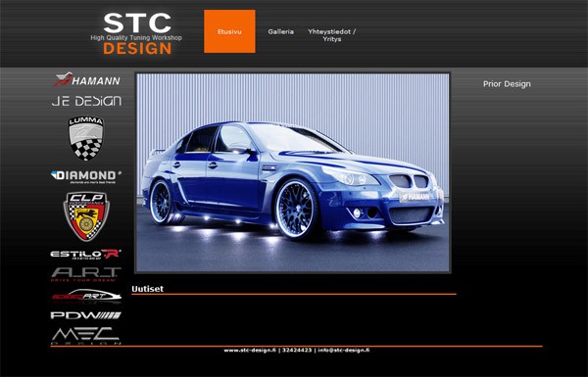Select the MEC Design logo

(x=86, y=336)
